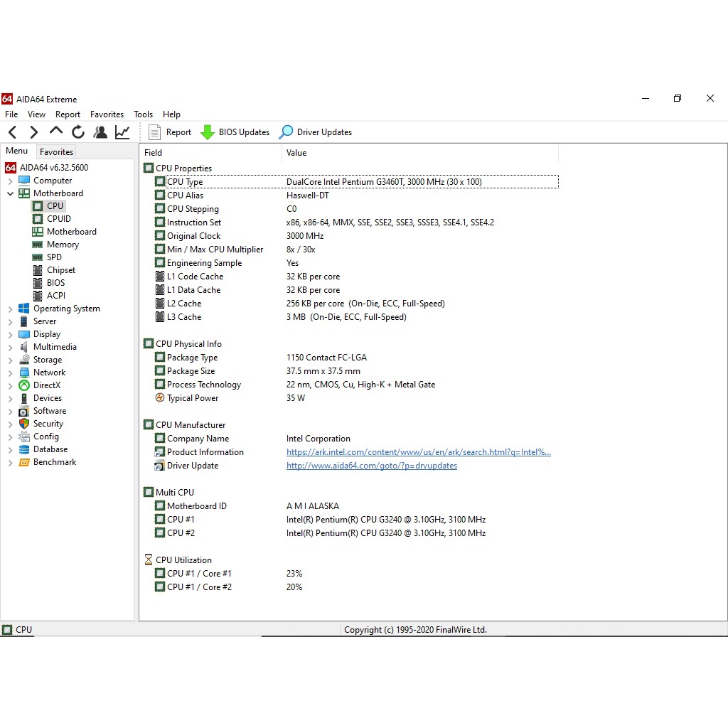This screenshot has width=728, height=728.
Task: Select the Package Type row
Action: coord(356,358)
